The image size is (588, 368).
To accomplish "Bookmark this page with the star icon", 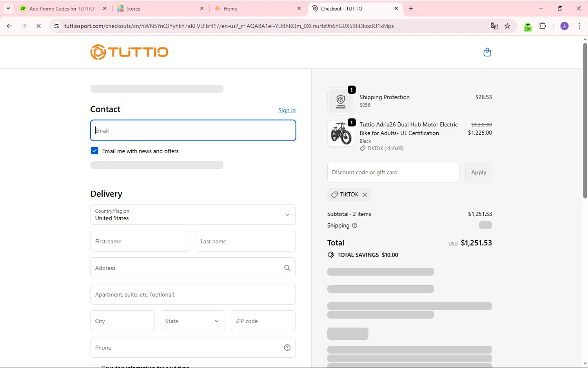I will [508, 26].
